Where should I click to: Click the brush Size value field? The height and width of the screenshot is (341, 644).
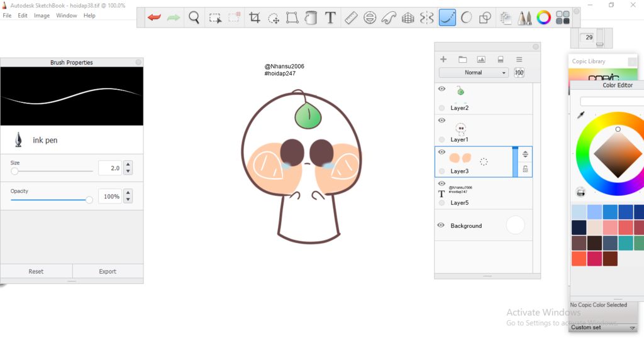pos(110,168)
